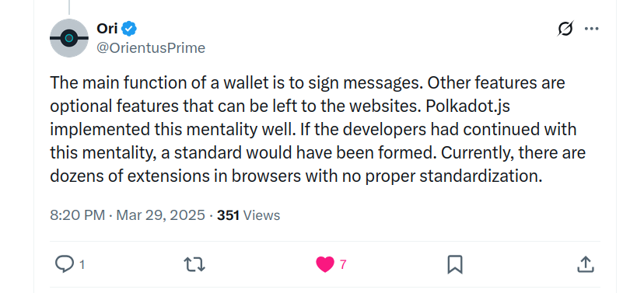Open Ori's profile avatar picture
This screenshot has width=644, height=293.
pos(69,38)
